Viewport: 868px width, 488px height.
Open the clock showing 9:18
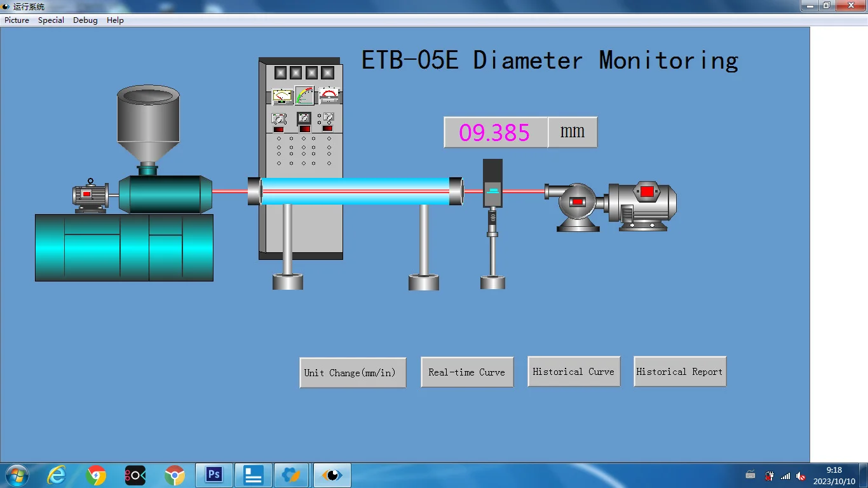[834, 475]
